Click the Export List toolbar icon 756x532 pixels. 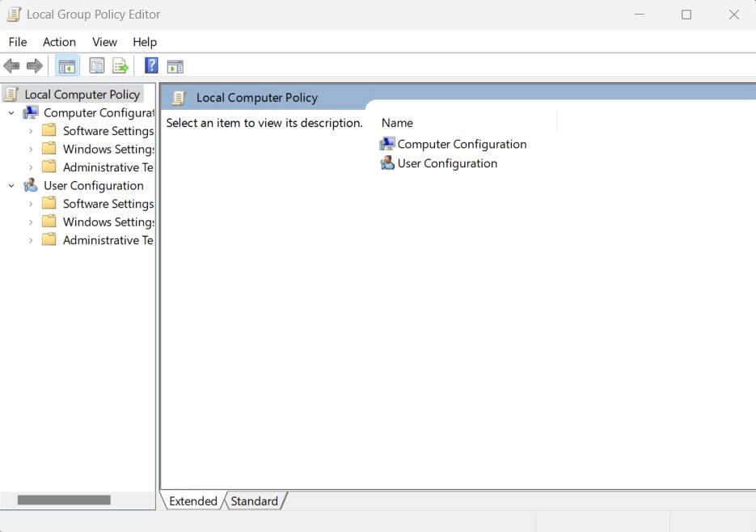pos(120,65)
